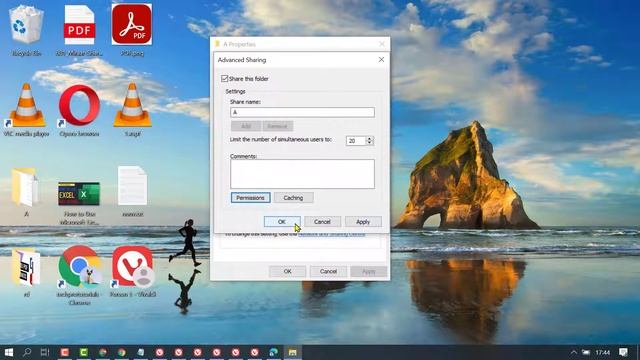Click the simultaneous users number field

(356, 141)
